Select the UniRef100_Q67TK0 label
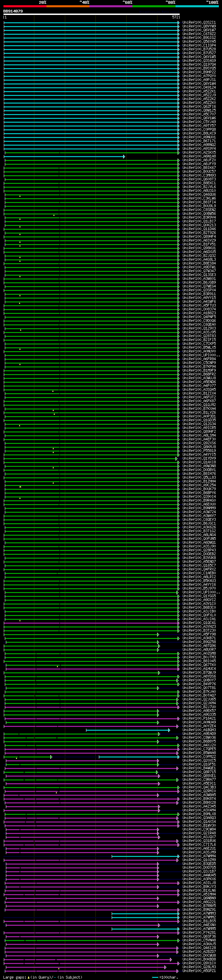 pyautogui.click(x=199, y=665)
